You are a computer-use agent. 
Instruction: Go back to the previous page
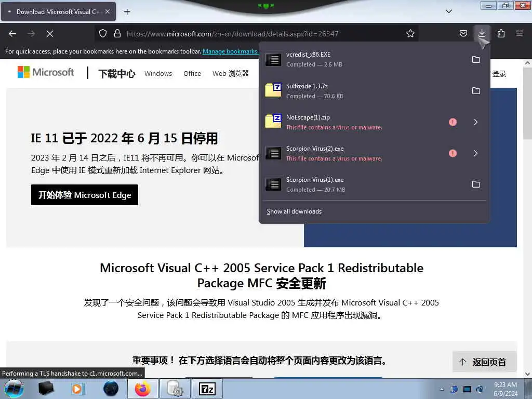[12, 34]
